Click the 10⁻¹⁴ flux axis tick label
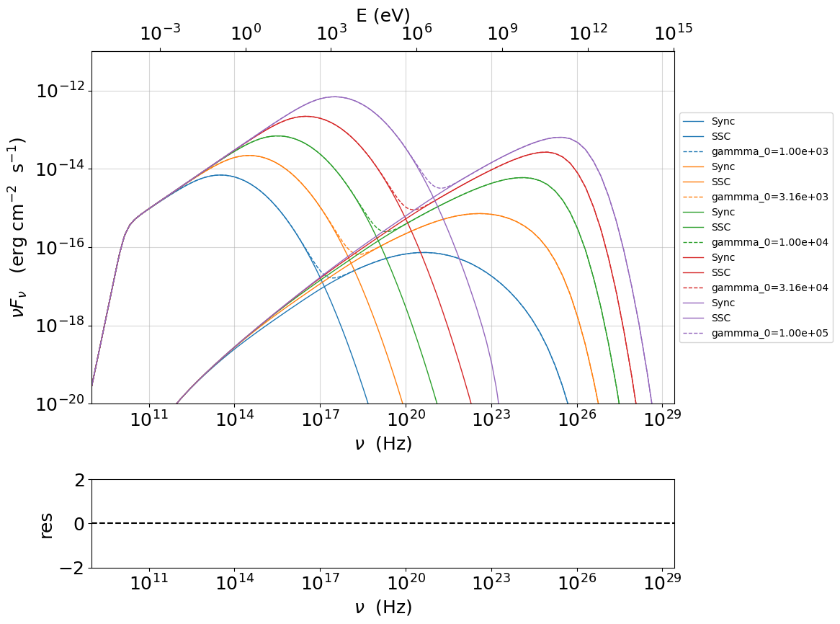 pos(61,168)
